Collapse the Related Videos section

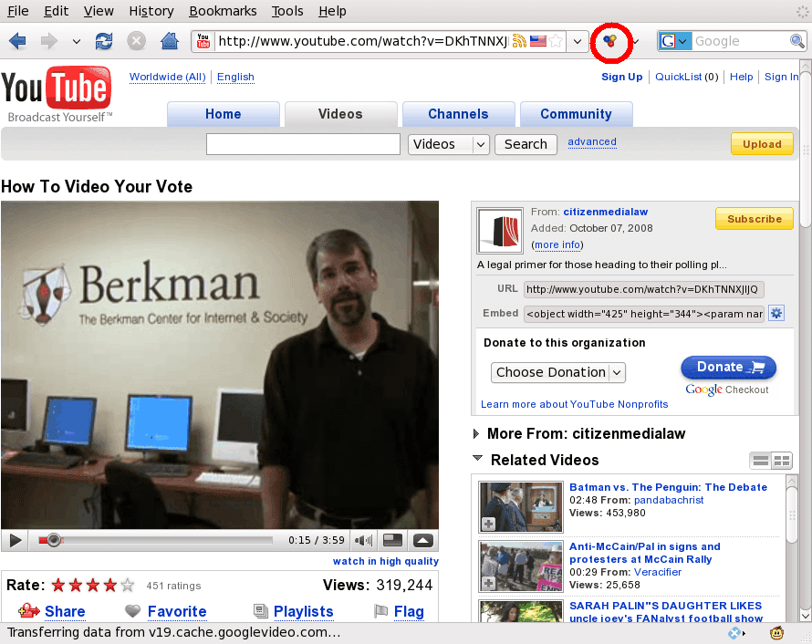point(477,458)
